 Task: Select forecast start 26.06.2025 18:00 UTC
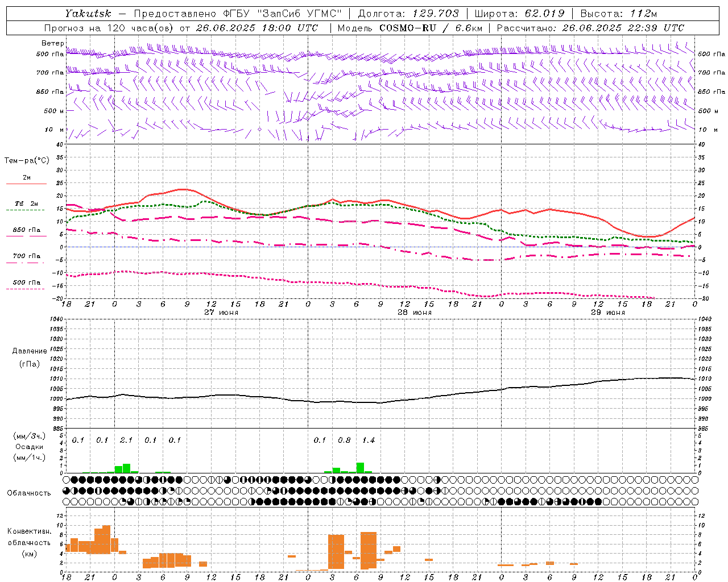[x=257, y=28]
